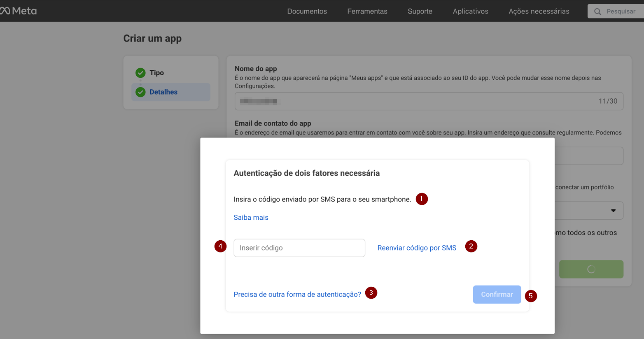Click the red number 1 annotation marker

(422, 199)
